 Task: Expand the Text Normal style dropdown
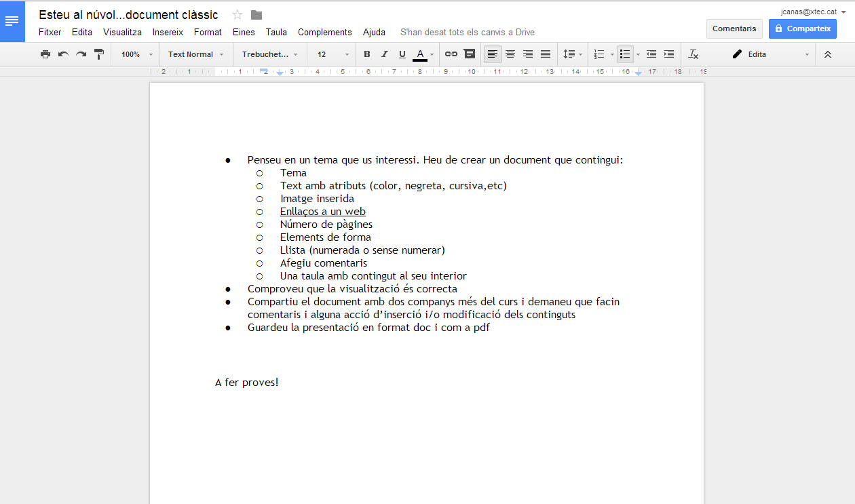point(195,54)
